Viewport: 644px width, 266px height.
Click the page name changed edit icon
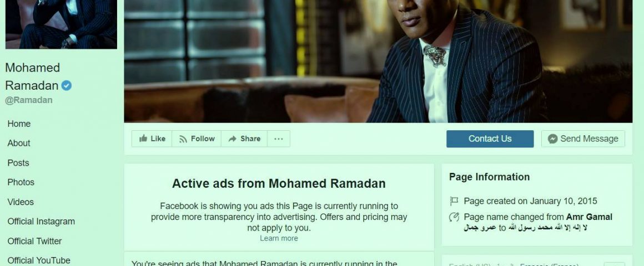pyautogui.click(x=454, y=217)
